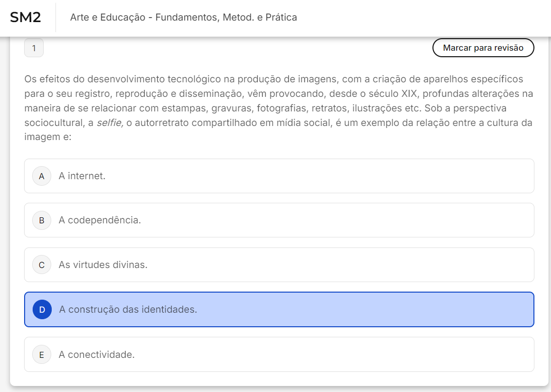This screenshot has width=551, height=392.
Task: Select the circular letter A option marker
Action: [x=42, y=176]
